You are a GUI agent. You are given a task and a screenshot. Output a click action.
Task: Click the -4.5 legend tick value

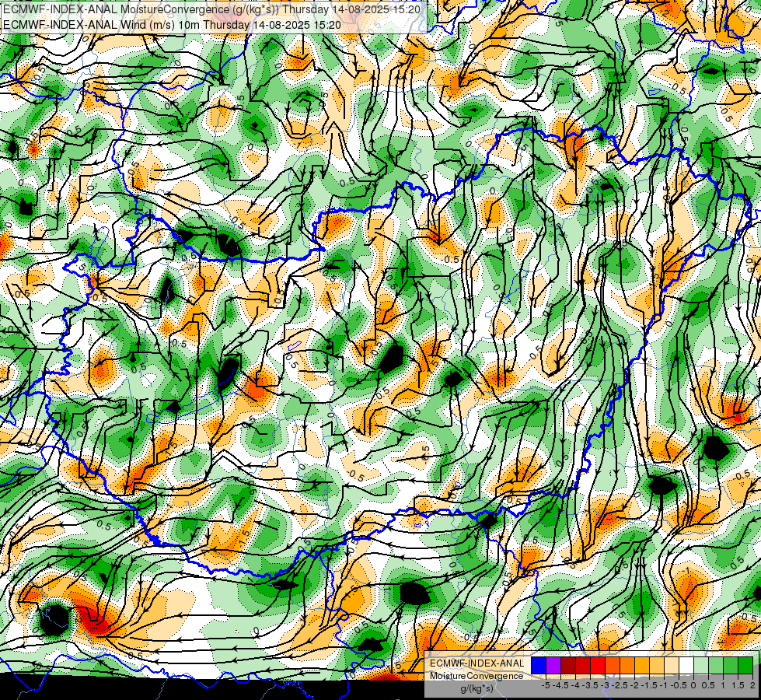point(561,685)
